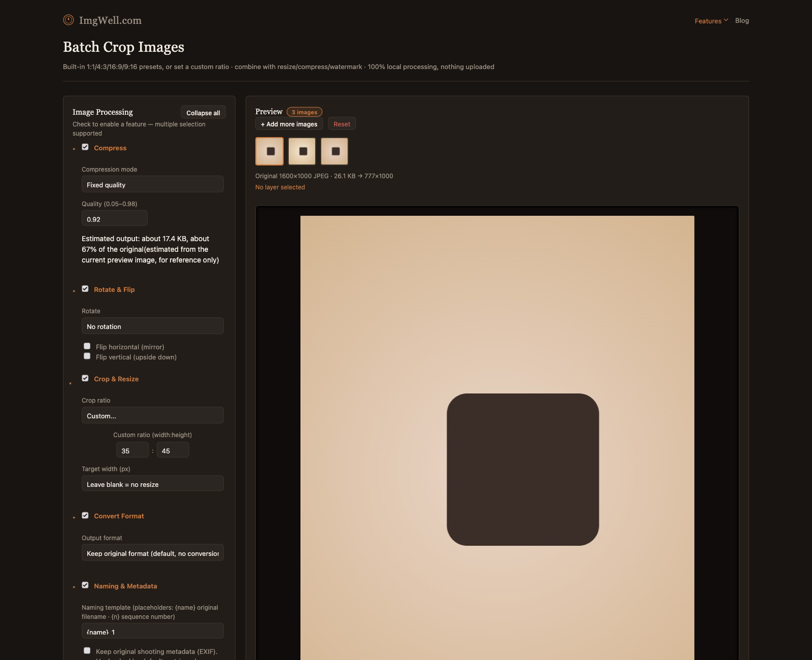Screen dimensions: 812x660
Task: Click the Batch Crop Images title
Action: click(123, 47)
